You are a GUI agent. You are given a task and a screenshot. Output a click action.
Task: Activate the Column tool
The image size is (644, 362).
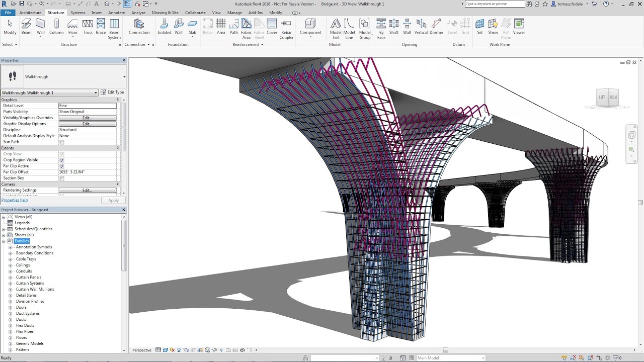tap(56, 27)
